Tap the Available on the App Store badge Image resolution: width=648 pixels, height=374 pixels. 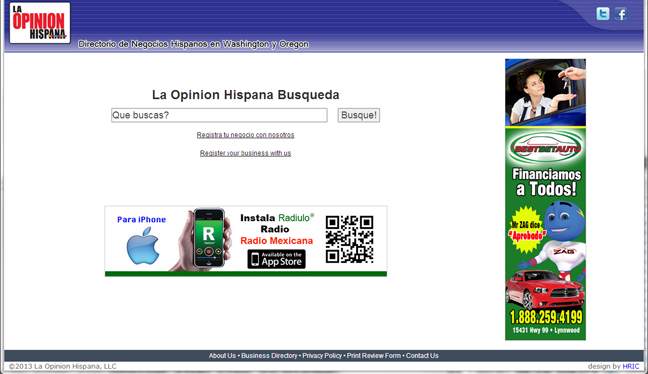tap(276, 259)
